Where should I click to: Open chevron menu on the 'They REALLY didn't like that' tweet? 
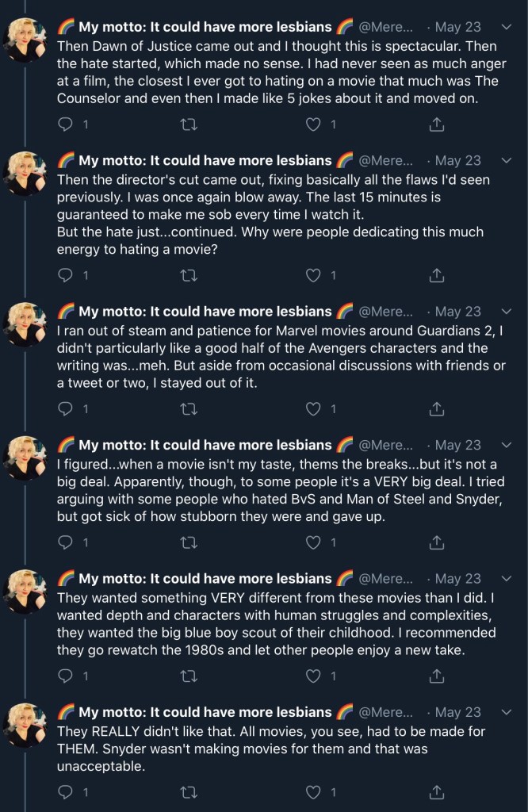pyautogui.click(x=507, y=712)
